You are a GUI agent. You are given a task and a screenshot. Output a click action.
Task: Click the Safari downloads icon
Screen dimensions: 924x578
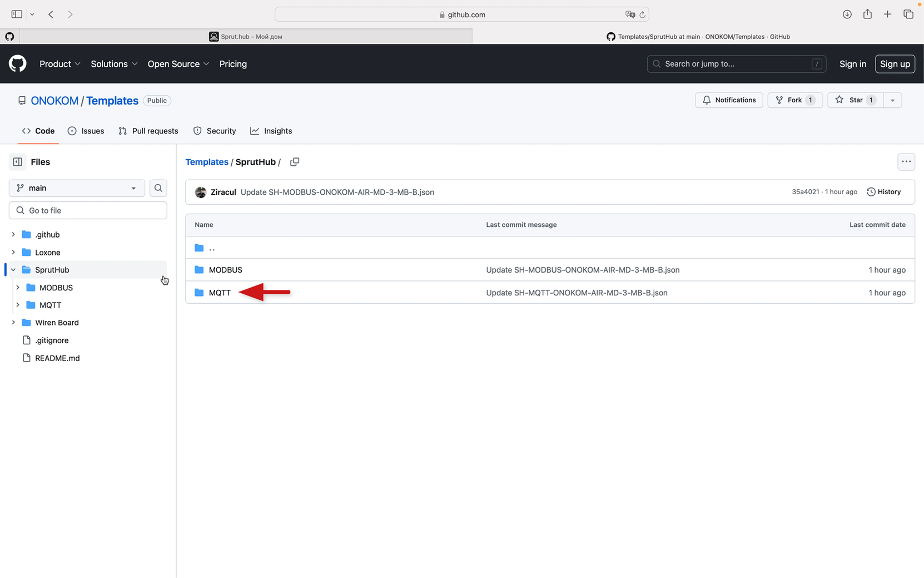847,14
